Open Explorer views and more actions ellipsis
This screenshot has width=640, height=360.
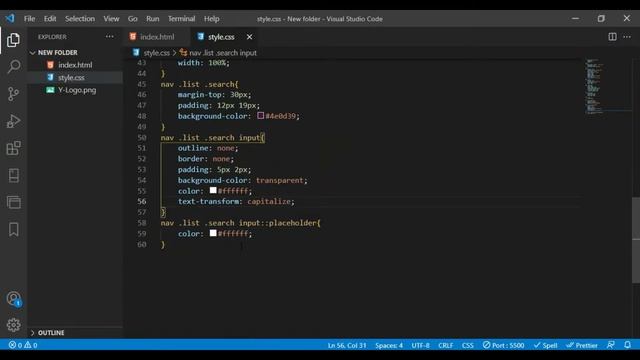click(109, 37)
